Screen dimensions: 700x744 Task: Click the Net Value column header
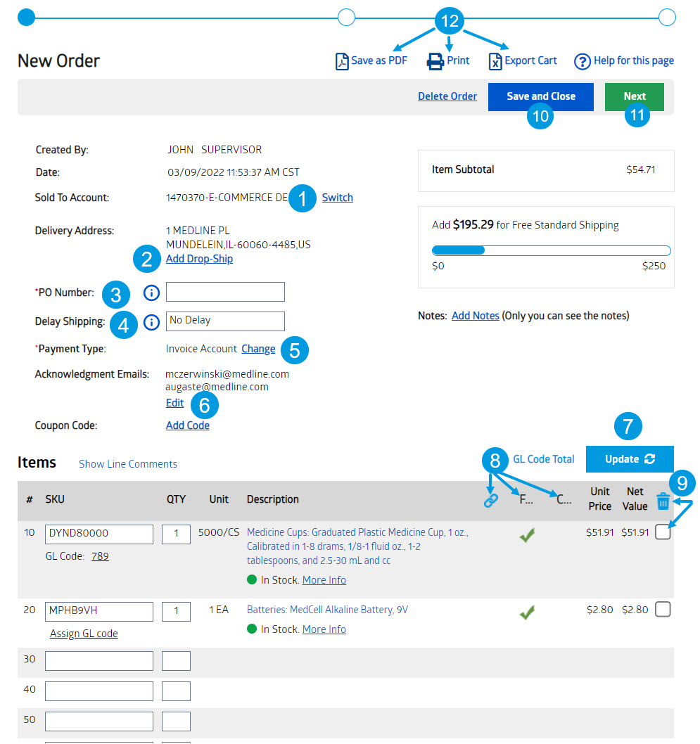[635, 499]
